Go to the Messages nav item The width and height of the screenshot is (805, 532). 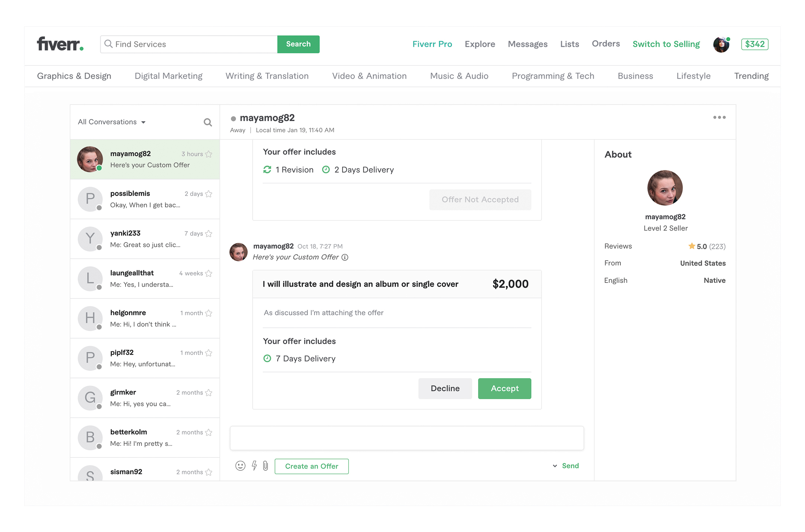pos(528,44)
